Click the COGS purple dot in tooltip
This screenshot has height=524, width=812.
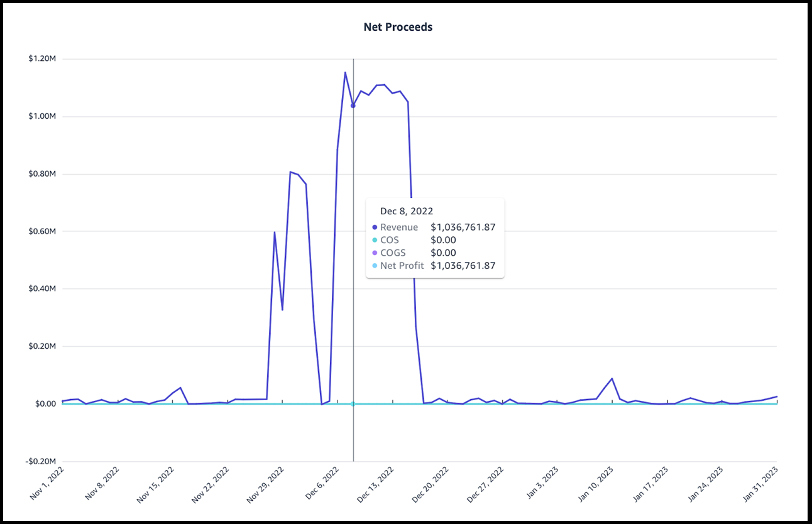pos(375,253)
